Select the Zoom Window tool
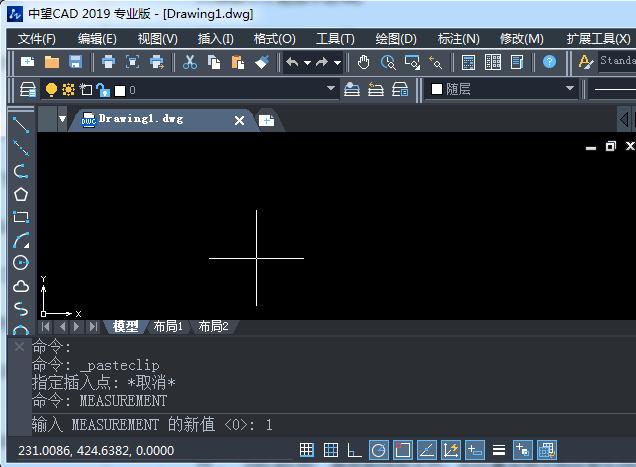The height and width of the screenshot is (467, 636). click(x=412, y=62)
